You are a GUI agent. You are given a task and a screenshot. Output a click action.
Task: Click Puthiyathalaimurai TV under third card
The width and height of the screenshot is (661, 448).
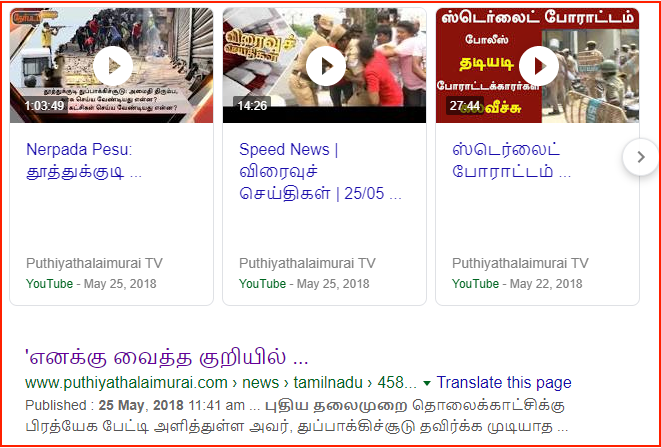[520, 263]
